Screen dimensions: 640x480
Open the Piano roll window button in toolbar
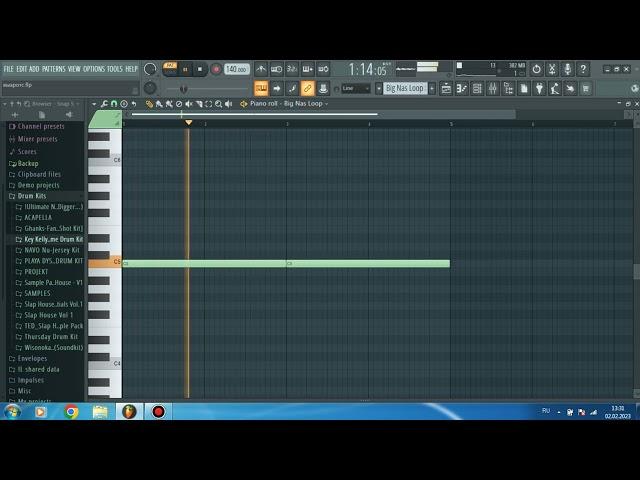coord(462,89)
